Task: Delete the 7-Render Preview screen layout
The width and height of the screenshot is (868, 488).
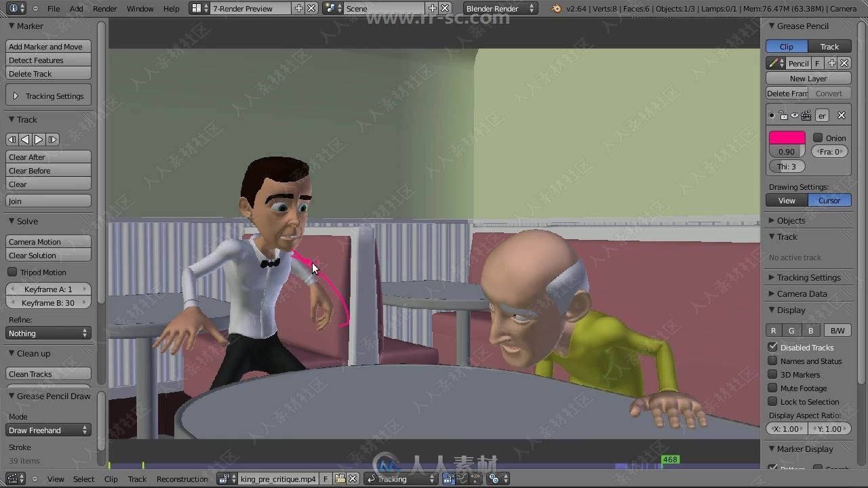Action: click(311, 8)
